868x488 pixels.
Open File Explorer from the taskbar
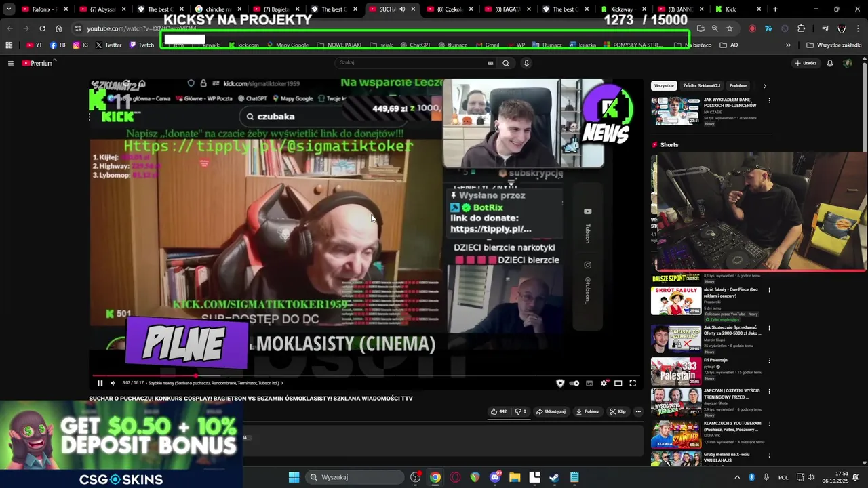point(515,477)
